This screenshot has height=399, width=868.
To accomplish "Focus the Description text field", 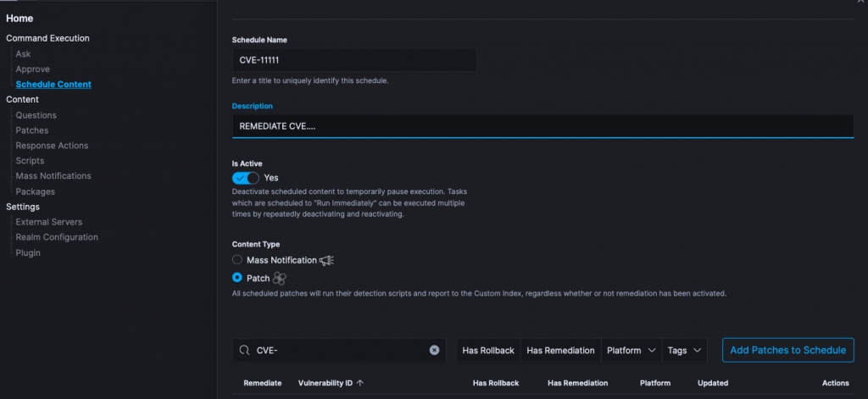I will click(542, 125).
